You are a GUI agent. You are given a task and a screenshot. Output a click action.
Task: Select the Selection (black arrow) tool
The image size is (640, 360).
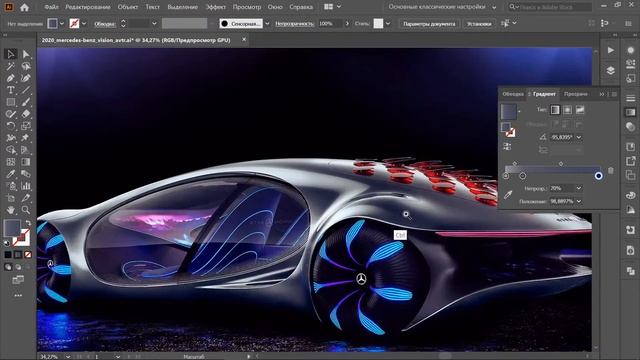(x=11, y=54)
